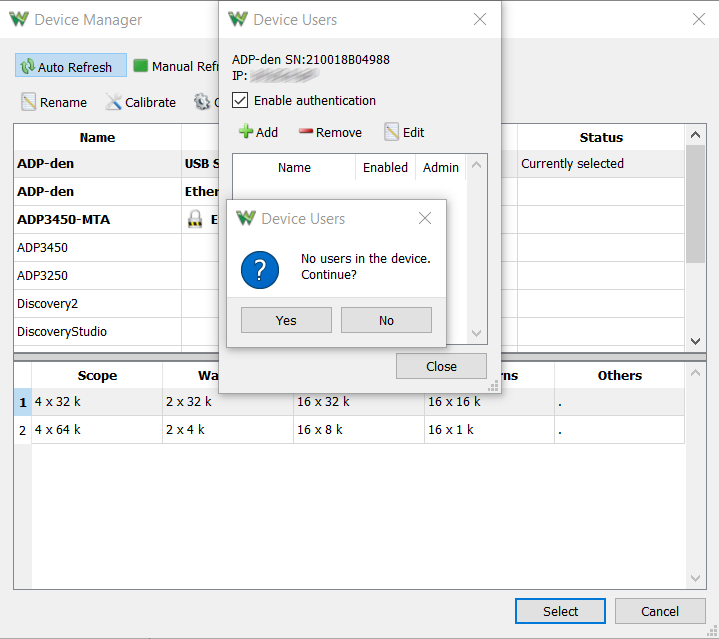Click the 4 x 32 k scope cell
Image resolution: width=719 pixels, height=639 pixels.
pos(97,402)
